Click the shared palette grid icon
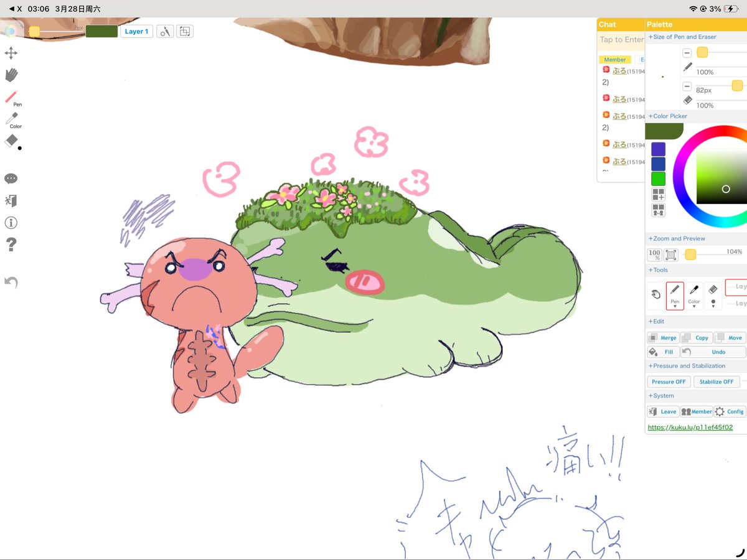Screen dimensions: 747x560 [658, 210]
